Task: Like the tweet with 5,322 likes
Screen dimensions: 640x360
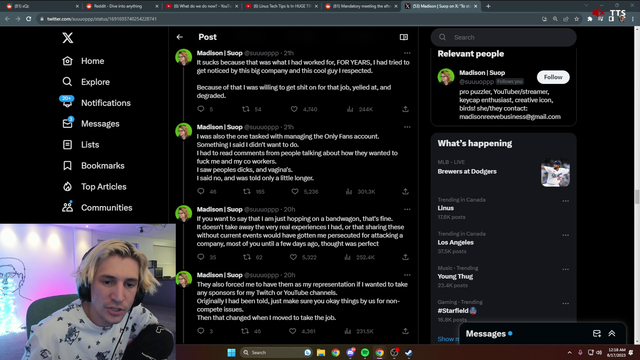Action: pyautogui.click(x=293, y=257)
